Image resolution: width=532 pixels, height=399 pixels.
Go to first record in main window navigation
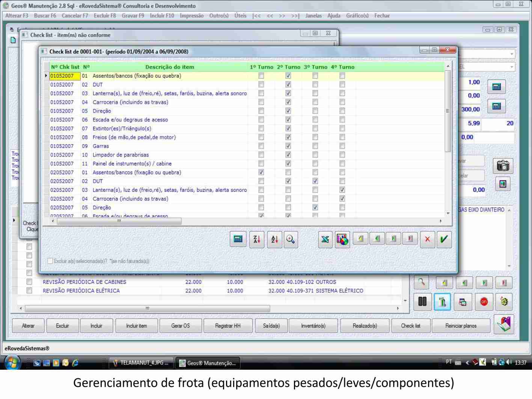(x=445, y=283)
